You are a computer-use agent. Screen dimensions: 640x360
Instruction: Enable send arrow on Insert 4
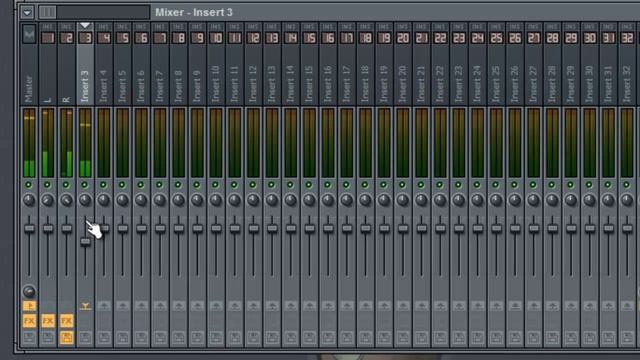[x=104, y=306]
